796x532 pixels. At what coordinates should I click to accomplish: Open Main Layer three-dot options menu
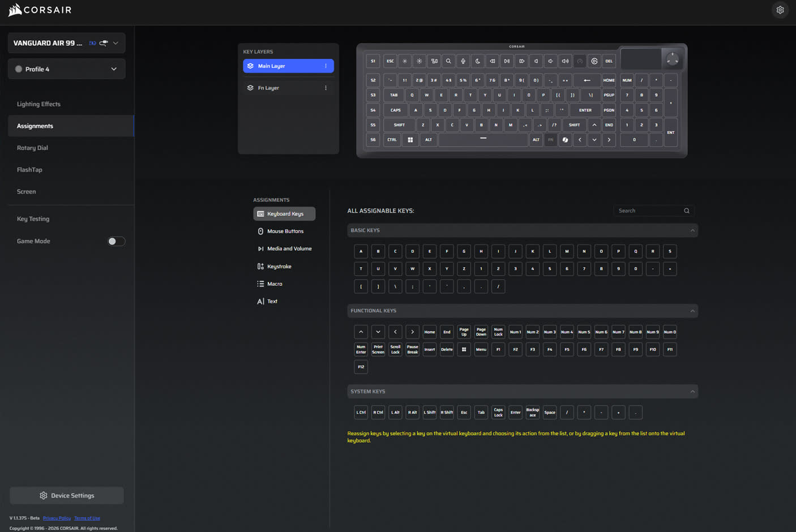[326, 66]
